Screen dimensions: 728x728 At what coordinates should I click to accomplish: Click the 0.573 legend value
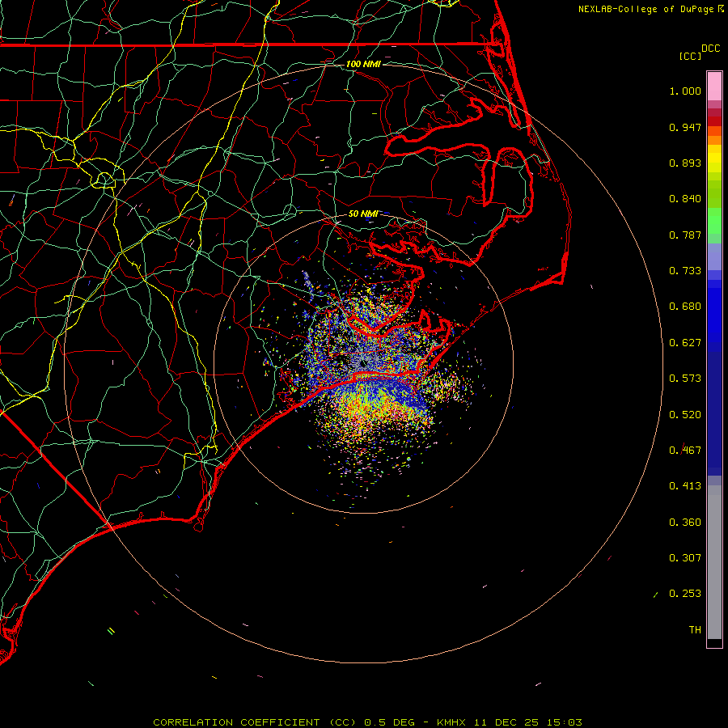tap(685, 379)
